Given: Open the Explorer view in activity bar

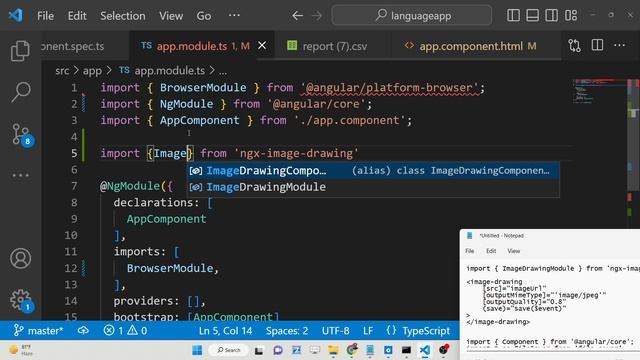Looking at the screenshot, I should click(x=20, y=51).
